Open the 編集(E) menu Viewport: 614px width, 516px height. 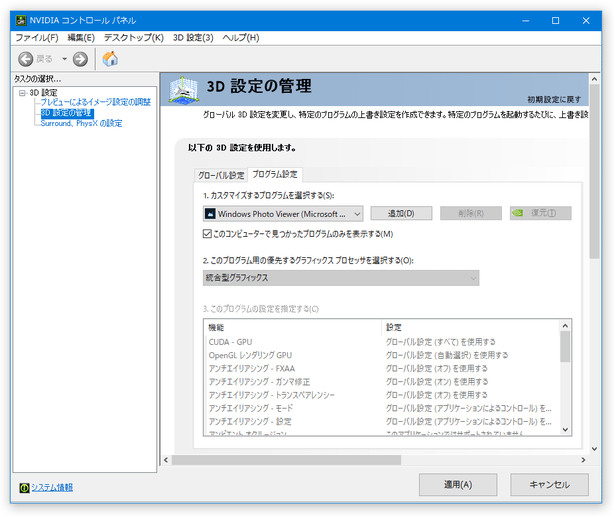(x=81, y=38)
